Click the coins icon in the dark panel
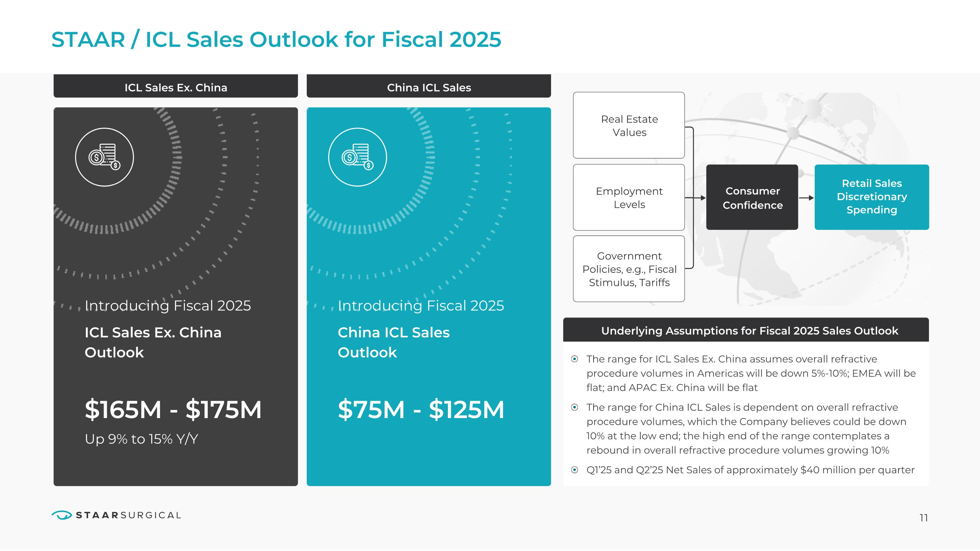The height and width of the screenshot is (551, 980). point(105,157)
